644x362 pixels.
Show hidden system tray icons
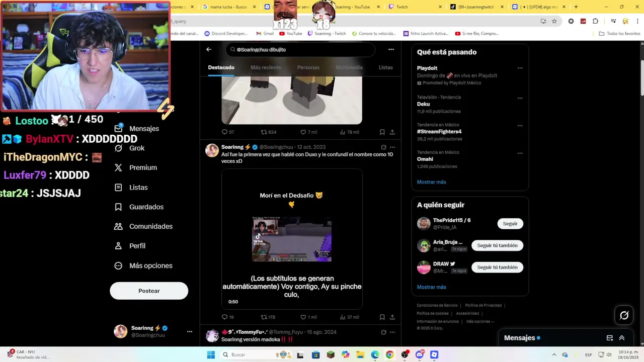click(554, 355)
